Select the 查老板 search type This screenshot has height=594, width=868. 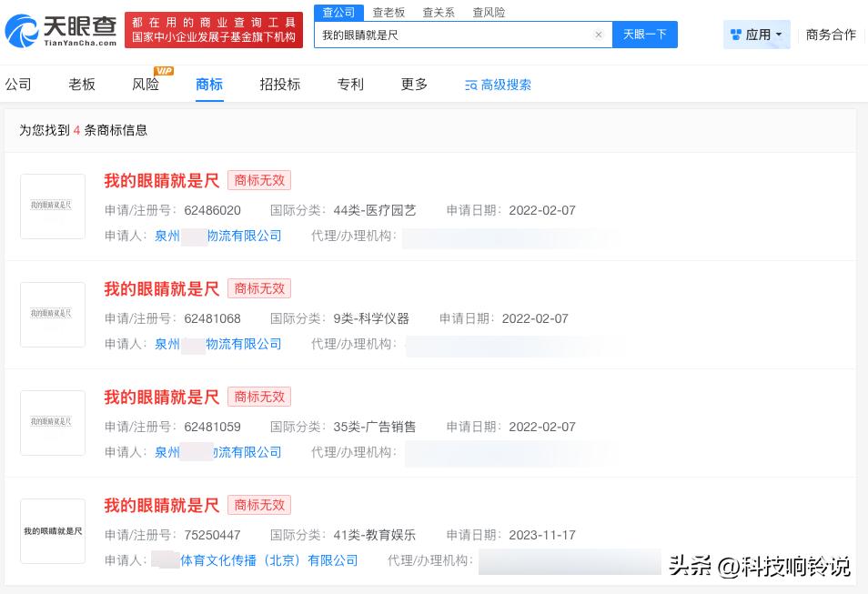[x=388, y=12]
